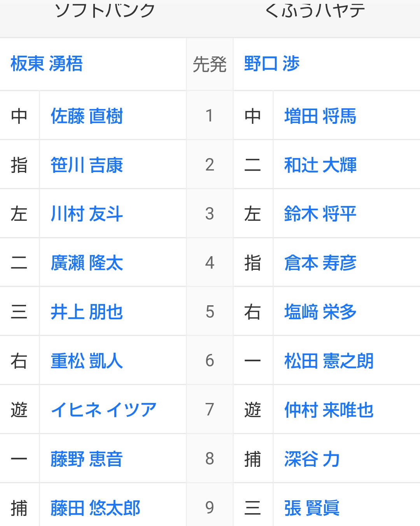
Task: View 藤野 恵音 player page
Action: pos(87,459)
